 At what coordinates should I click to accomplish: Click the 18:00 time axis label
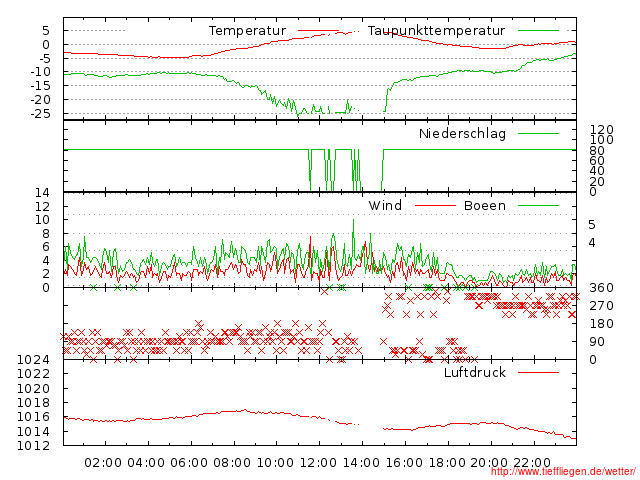(x=447, y=463)
